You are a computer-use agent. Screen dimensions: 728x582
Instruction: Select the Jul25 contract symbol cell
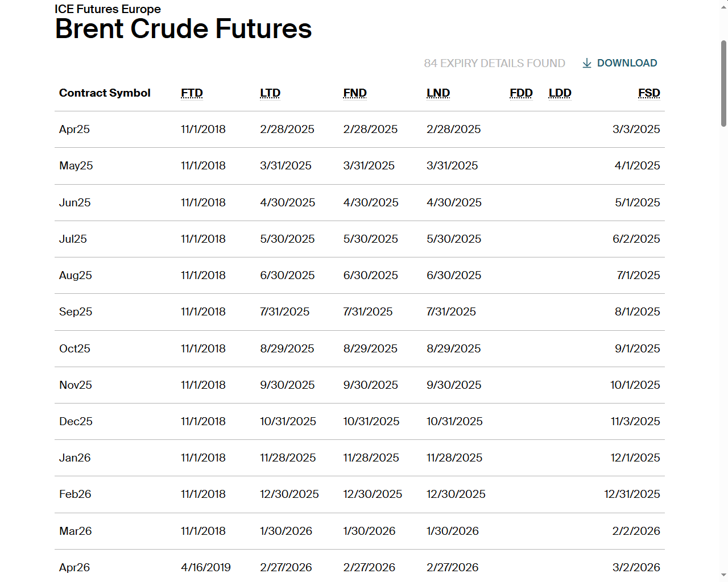73,239
